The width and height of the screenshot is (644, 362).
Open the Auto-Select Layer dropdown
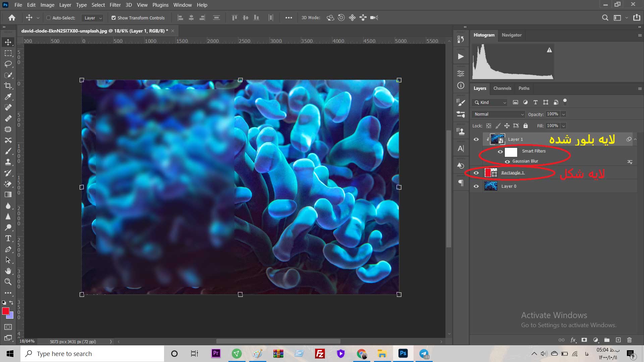(x=92, y=18)
